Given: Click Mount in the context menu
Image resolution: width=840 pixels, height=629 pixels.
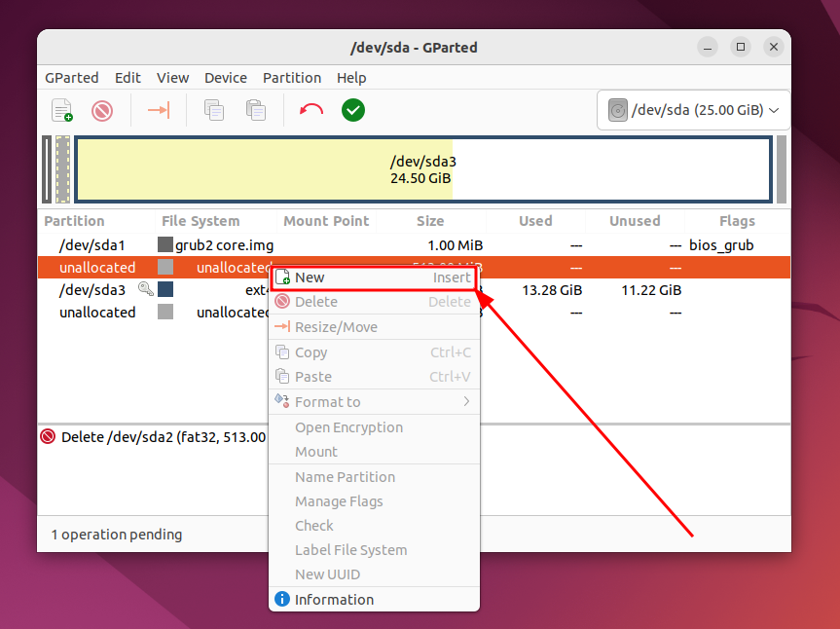Looking at the screenshot, I should tap(374, 452).
